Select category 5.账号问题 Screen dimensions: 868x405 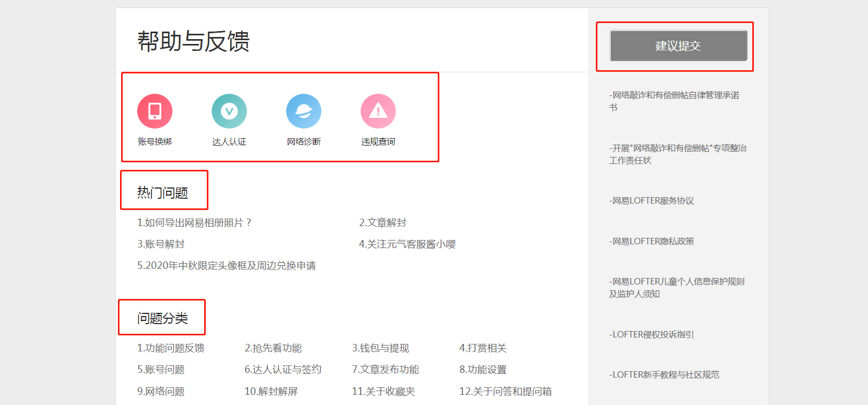(161, 369)
